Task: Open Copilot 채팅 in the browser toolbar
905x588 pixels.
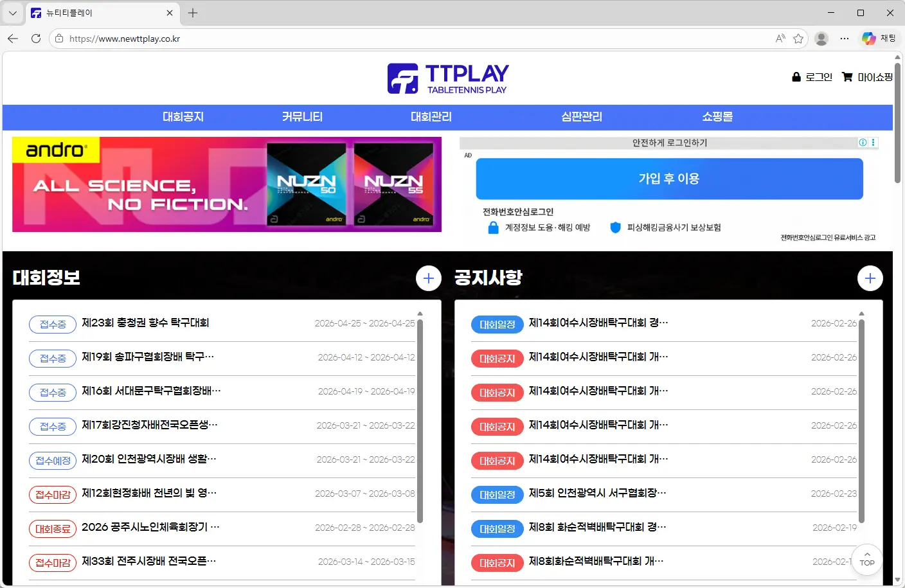Action: click(x=878, y=38)
